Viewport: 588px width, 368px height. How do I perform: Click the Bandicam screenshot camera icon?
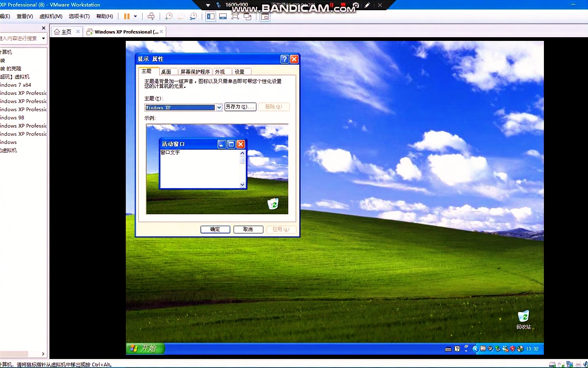(356, 5)
